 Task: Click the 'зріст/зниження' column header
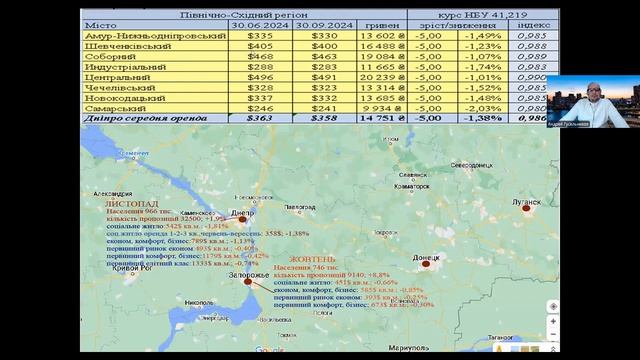pos(458,25)
